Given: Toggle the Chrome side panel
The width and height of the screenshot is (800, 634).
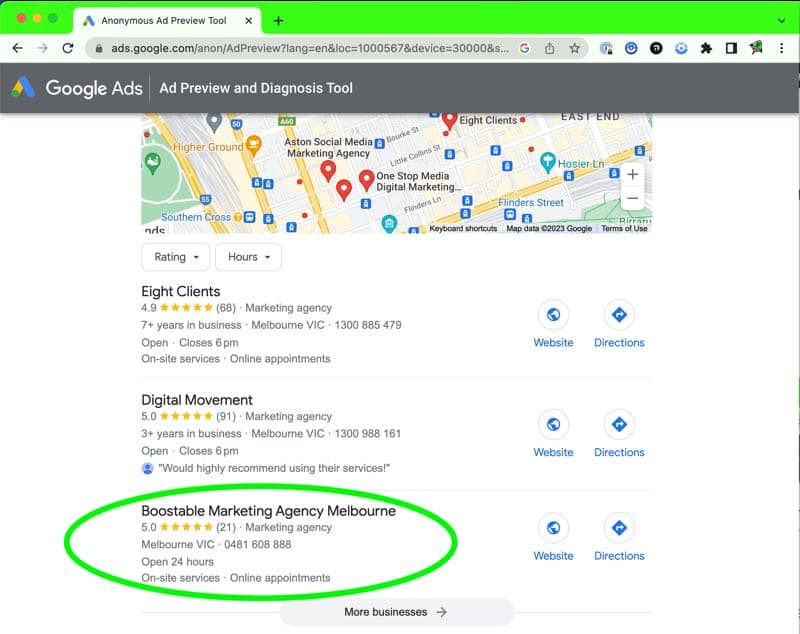Looking at the screenshot, I should (x=731, y=48).
